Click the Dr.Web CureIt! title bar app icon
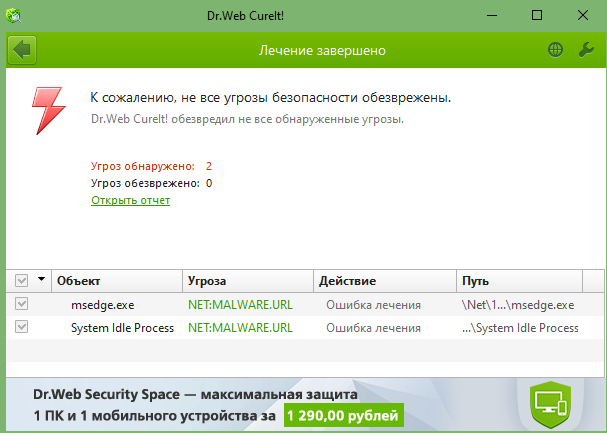607x433 pixels. tap(14, 16)
